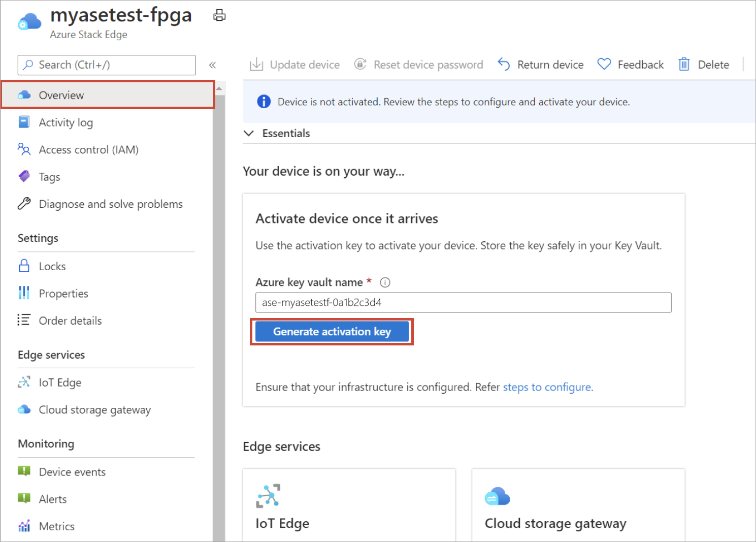Click the Delete trash icon
756x542 pixels.
coord(684,64)
